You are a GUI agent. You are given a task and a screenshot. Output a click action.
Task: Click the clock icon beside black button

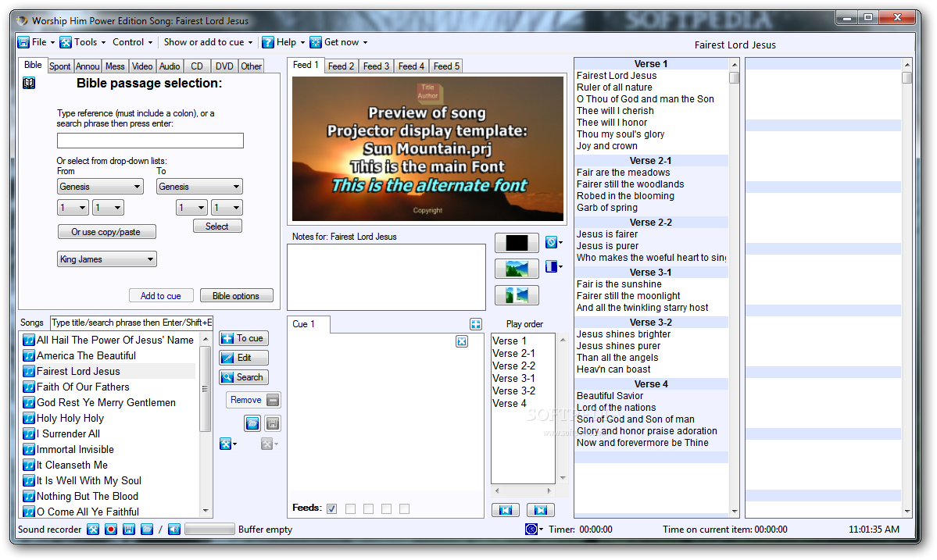(551, 242)
